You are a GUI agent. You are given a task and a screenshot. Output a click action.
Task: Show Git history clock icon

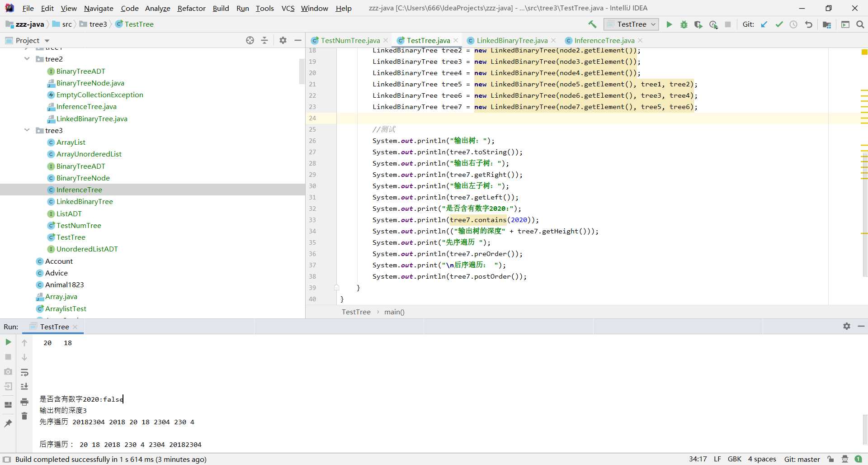click(793, 24)
